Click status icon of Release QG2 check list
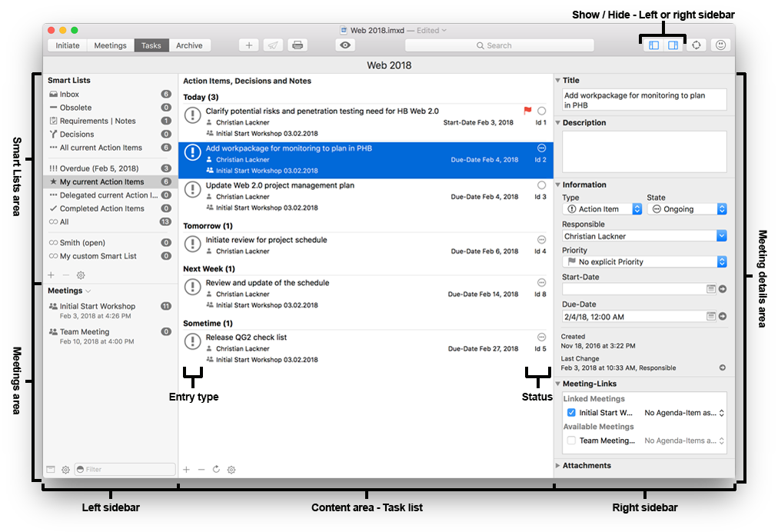 tap(541, 337)
